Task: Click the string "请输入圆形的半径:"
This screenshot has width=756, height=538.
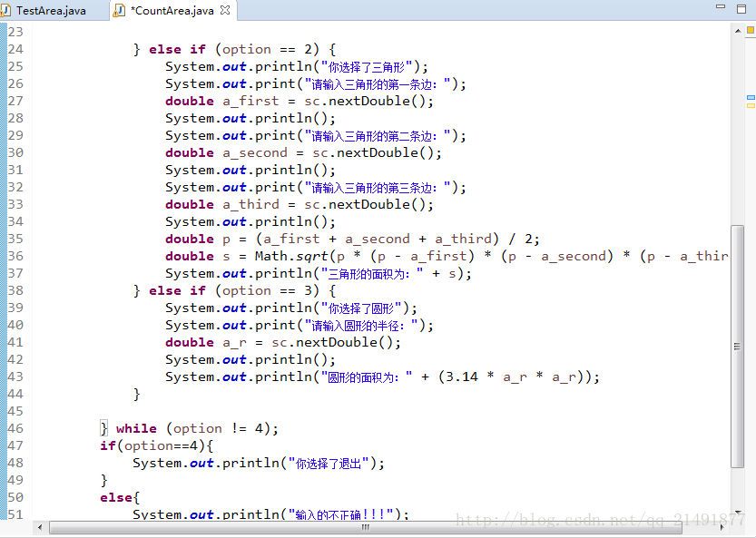Action: [361, 326]
